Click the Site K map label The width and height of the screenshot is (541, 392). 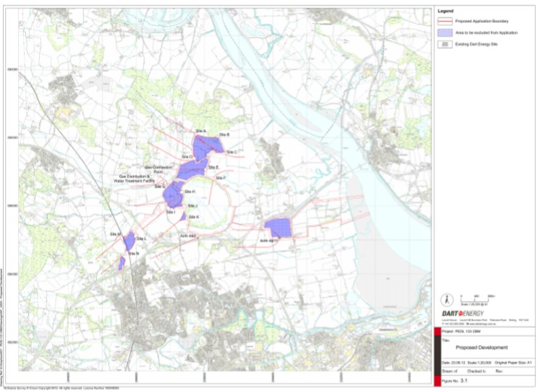coord(194,216)
